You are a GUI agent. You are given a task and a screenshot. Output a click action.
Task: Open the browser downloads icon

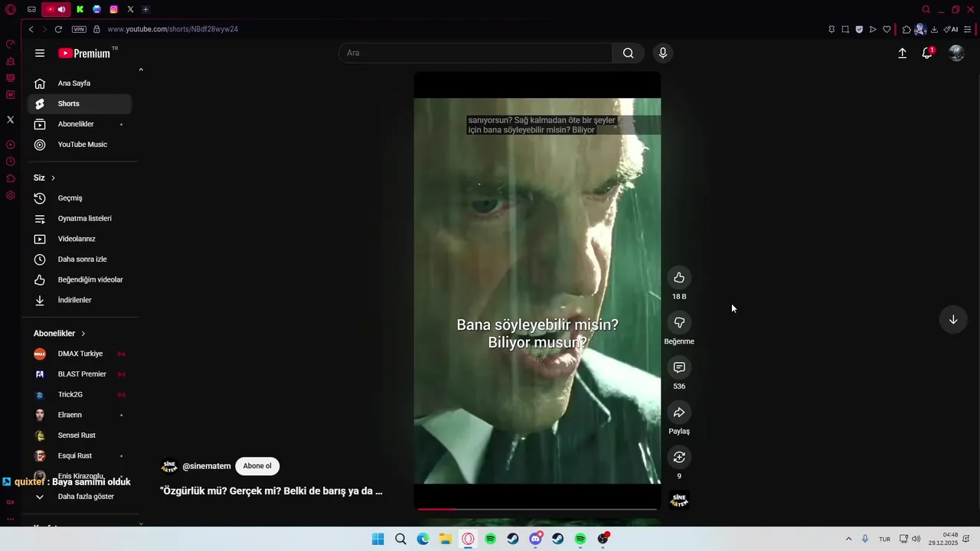934,29
